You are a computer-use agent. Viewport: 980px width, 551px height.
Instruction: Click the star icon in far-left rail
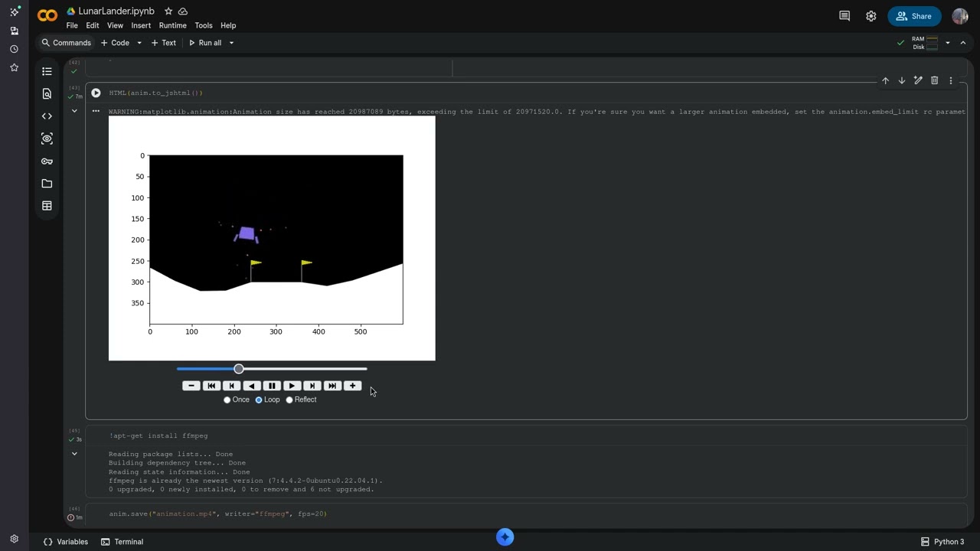14,67
